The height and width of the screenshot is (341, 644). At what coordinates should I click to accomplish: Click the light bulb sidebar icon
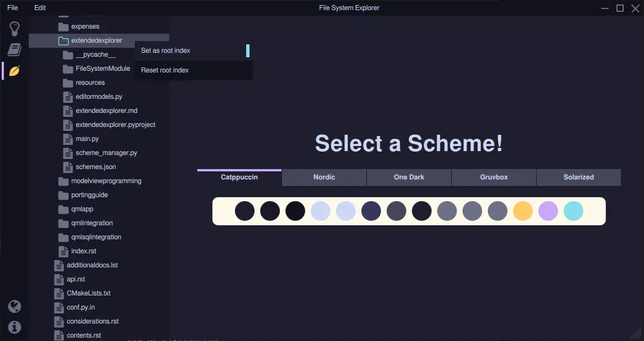click(15, 29)
